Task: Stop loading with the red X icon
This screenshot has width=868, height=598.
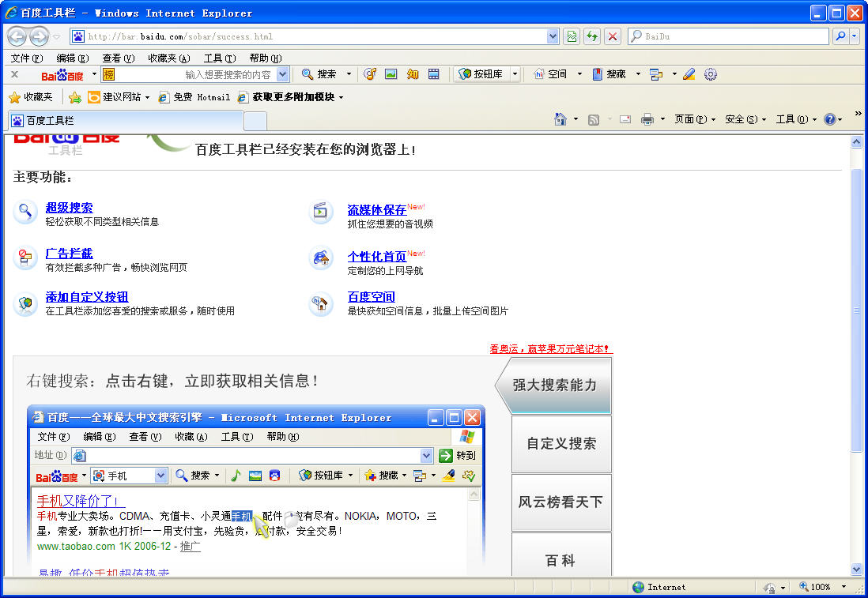Action: click(612, 36)
